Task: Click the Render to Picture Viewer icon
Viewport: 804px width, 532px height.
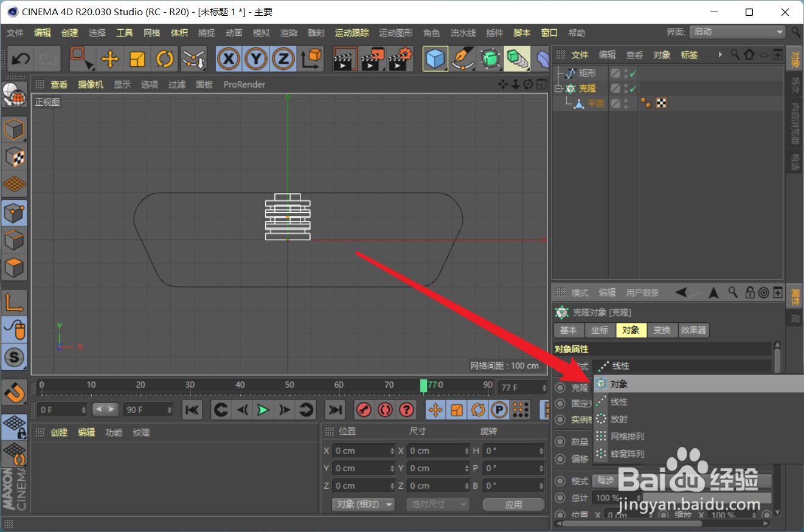Action: (372, 58)
